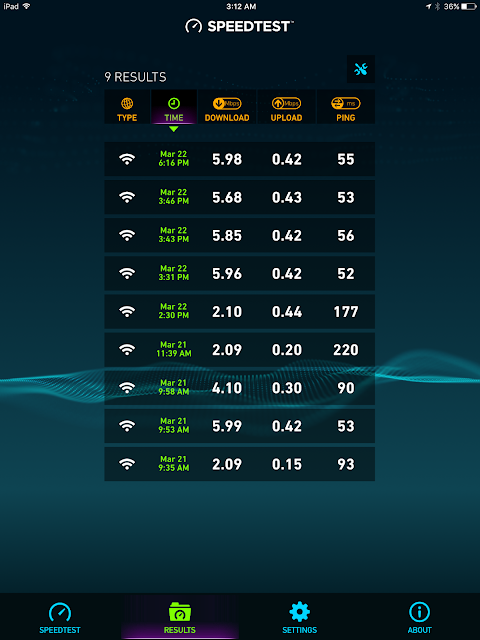Sort results by Upload speed column

(x=287, y=107)
